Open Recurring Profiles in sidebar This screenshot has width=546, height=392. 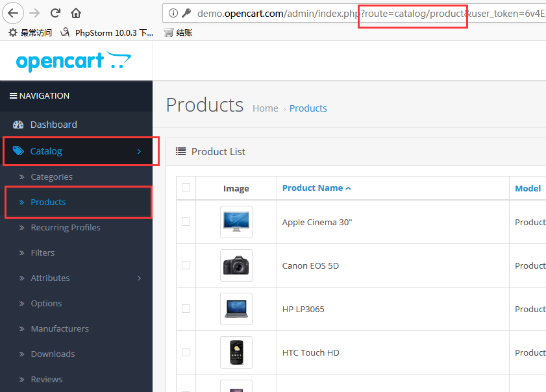tap(66, 228)
